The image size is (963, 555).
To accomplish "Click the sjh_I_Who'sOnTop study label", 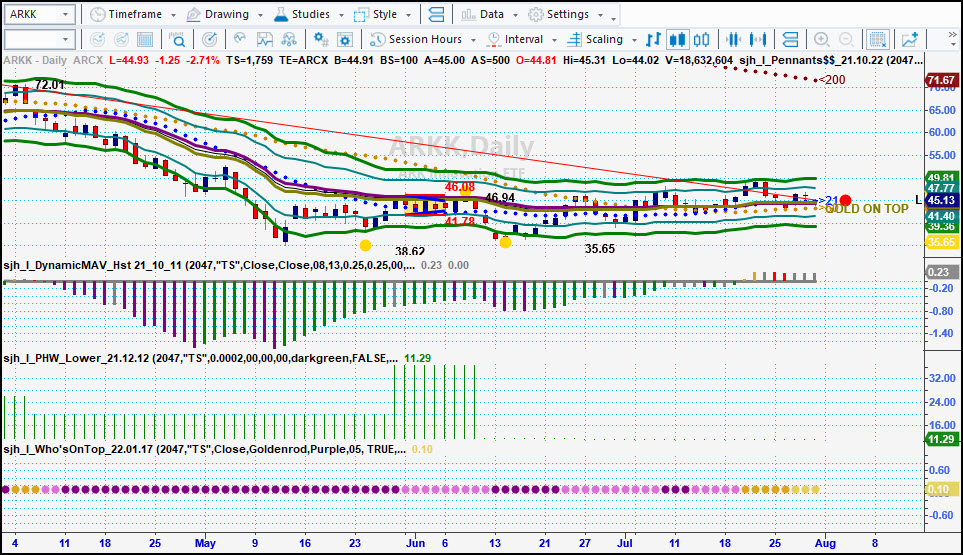I will (x=205, y=449).
